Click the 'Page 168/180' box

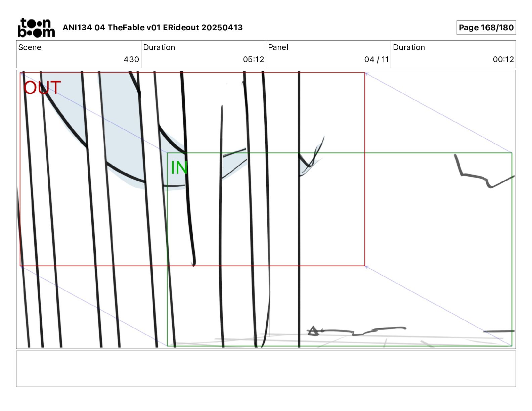click(486, 28)
